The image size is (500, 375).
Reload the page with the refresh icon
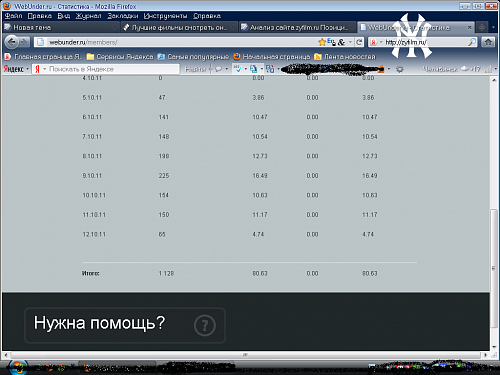click(x=359, y=42)
